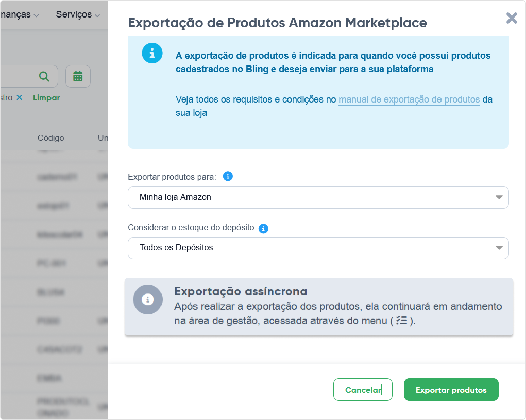This screenshot has width=526, height=420.
Task: Click the gray info icon in 'Exportação assíncrona'
Action: (x=147, y=299)
